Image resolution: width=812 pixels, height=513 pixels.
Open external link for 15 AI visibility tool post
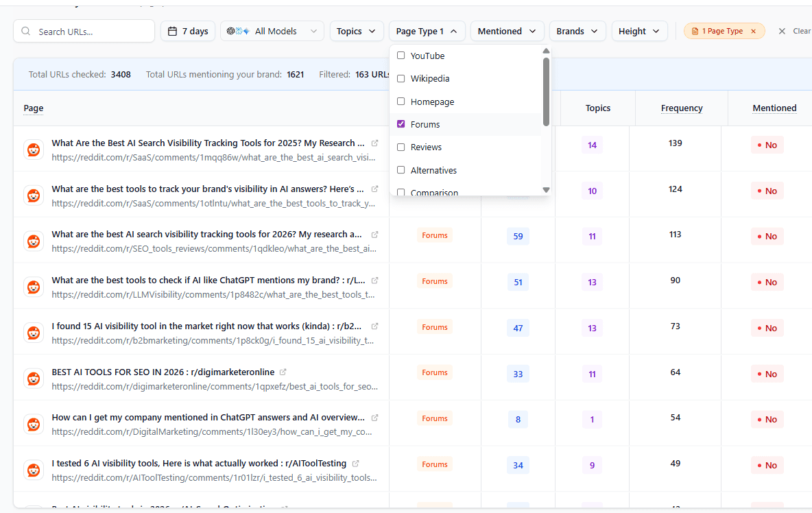tap(375, 326)
